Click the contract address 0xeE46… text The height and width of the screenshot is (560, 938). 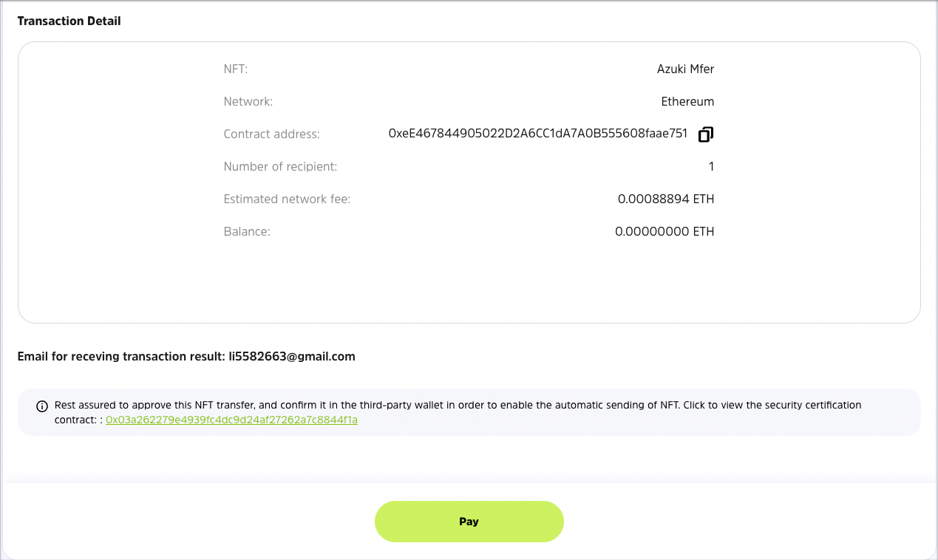[x=538, y=134]
